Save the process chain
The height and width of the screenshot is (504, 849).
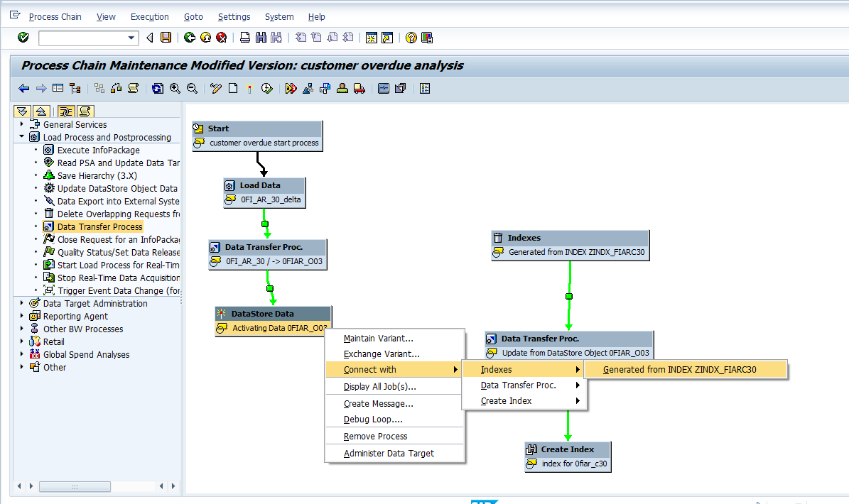coord(166,38)
